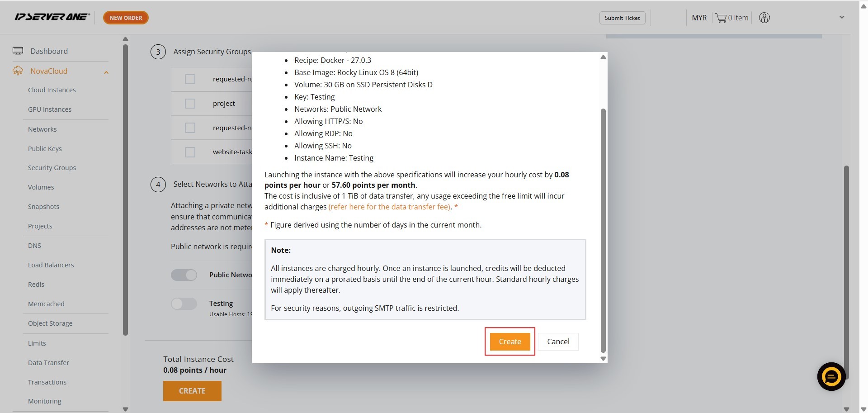Viewport: 868px width, 413px height.
Task: Open the shopping cart icon
Action: point(721,18)
